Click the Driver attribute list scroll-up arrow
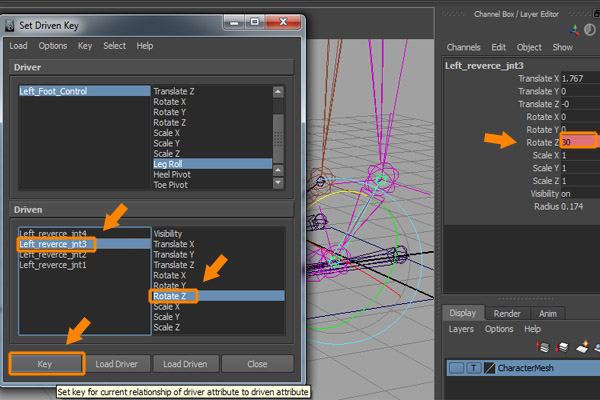The width and height of the screenshot is (600, 400). click(x=279, y=92)
